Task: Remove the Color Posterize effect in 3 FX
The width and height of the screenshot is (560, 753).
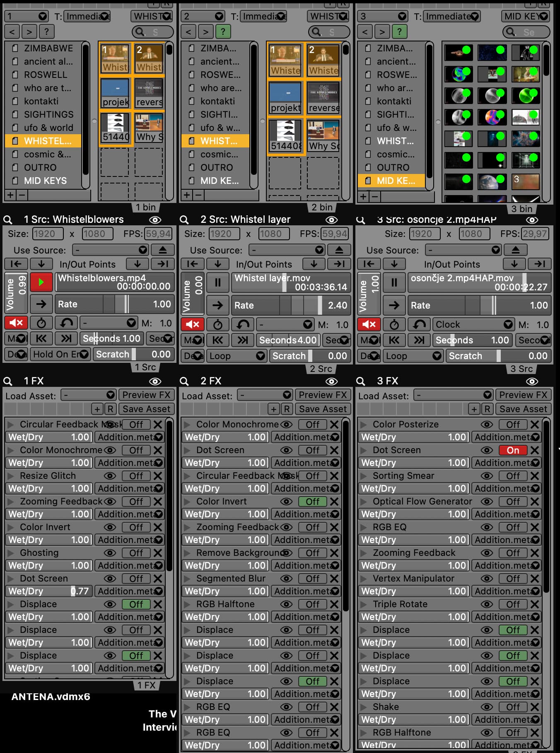Action: tap(535, 425)
